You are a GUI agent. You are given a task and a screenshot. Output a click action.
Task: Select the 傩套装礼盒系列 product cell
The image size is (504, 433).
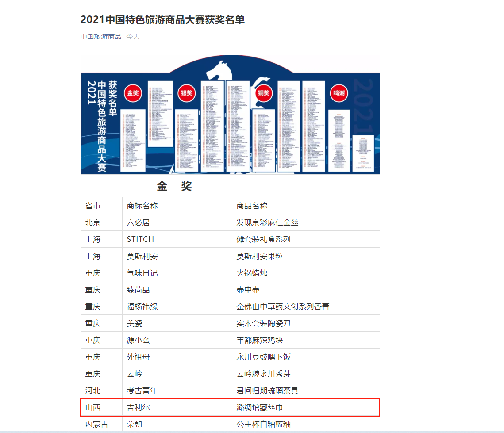click(x=306, y=239)
